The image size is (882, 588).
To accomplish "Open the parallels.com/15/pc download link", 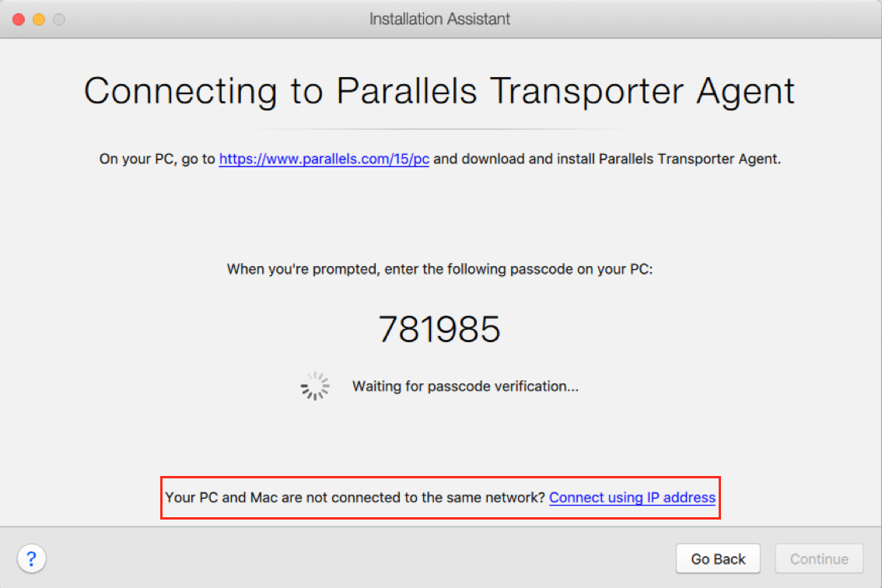I will 324,159.
